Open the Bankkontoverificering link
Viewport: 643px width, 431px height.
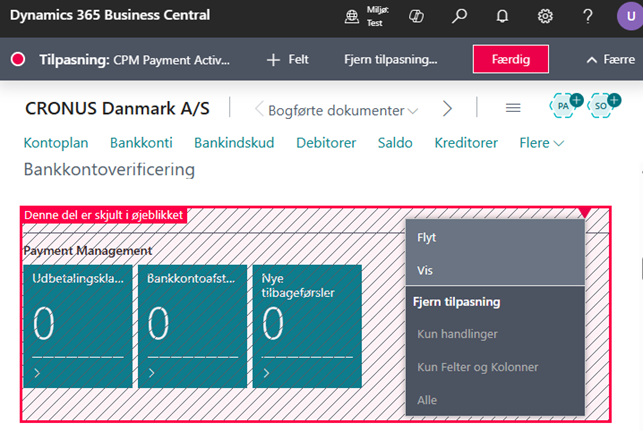tap(109, 169)
